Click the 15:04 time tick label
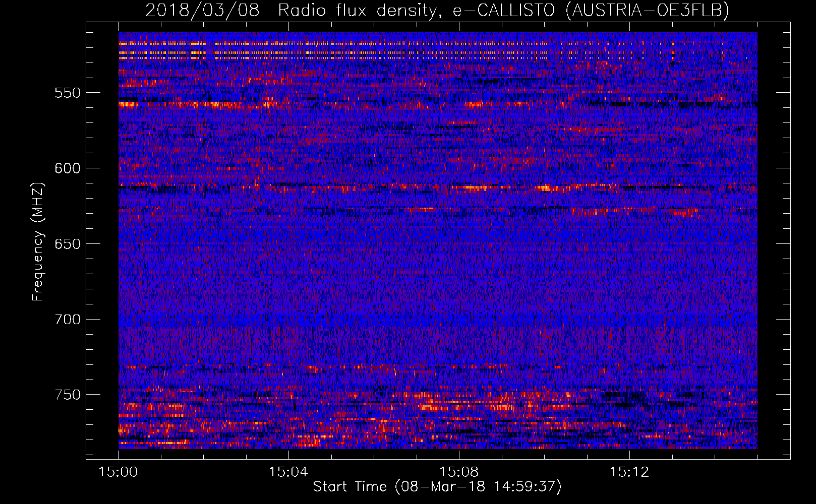Image resolution: width=816 pixels, height=504 pixels. pos(288,472)
